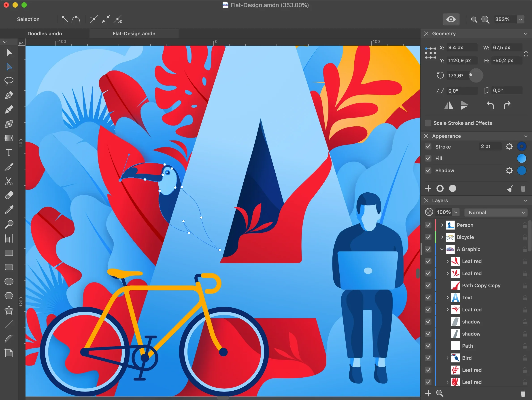The width and height of the screenshot is (532, 400).
Task: Select the Scissors tool
Action: point(9,181)
